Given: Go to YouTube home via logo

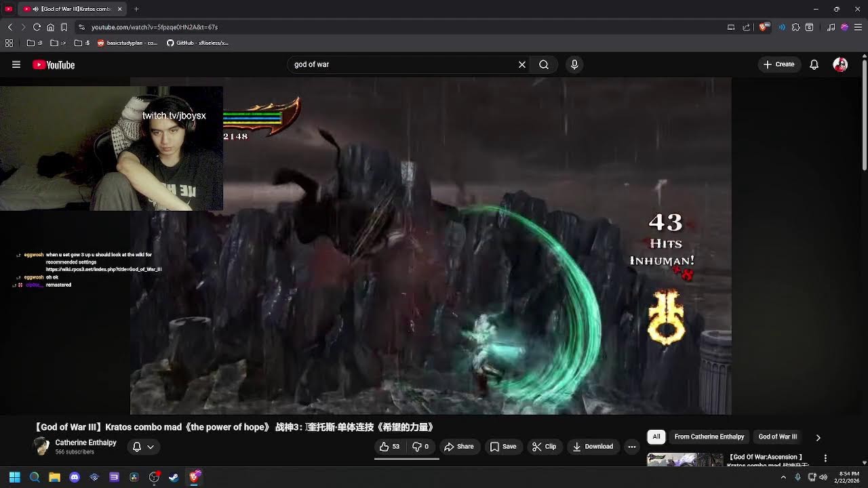Looking at the screenshot, I should coord(54,64).
